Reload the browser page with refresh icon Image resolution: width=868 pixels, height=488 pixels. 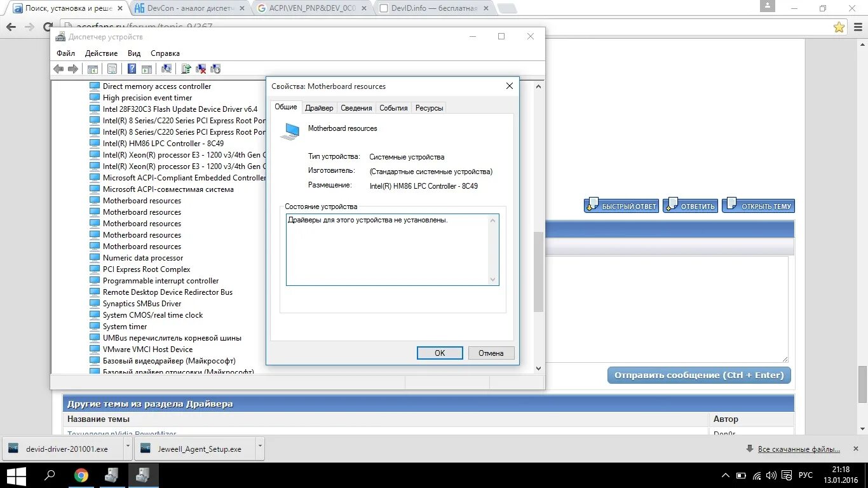tap(48, 27)
